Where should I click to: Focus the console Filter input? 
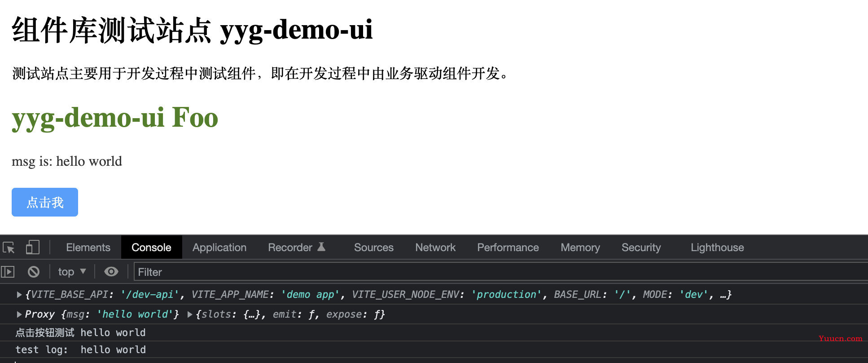(x=500, y=272)
